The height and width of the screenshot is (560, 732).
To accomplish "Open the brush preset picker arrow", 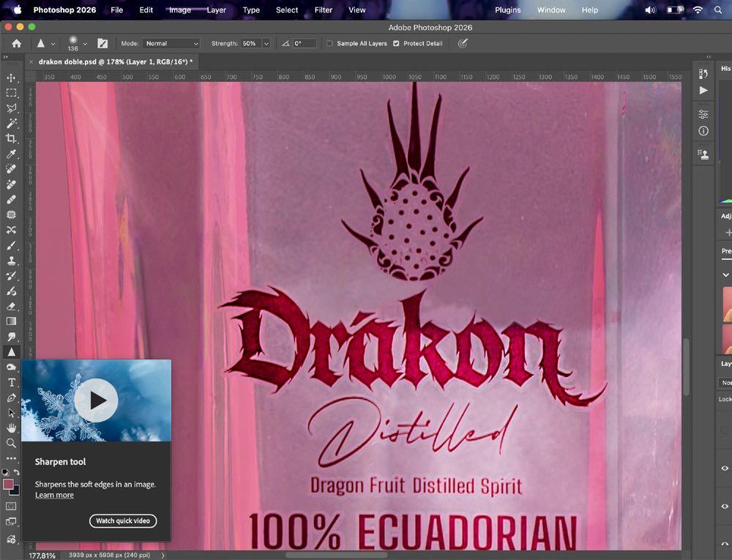I will [x=85, y=44].
